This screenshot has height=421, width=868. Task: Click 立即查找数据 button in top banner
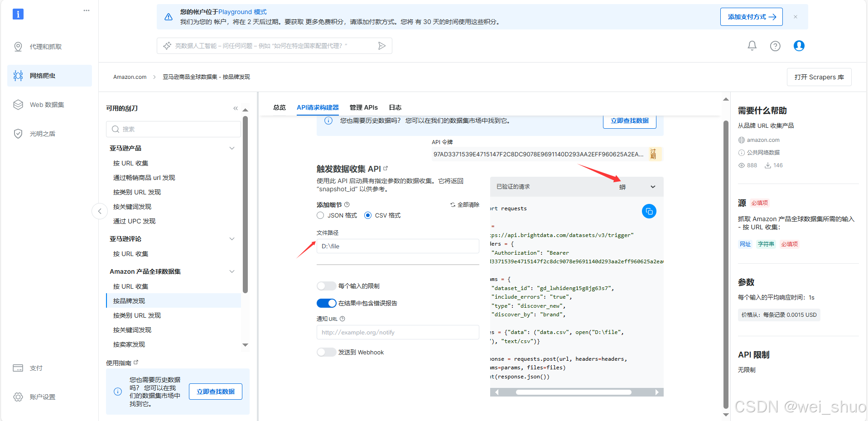[x=630, y=121]
